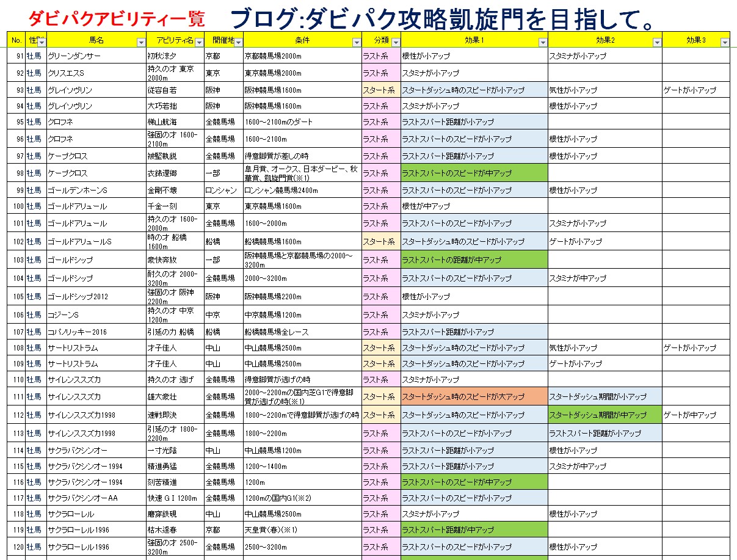Select the クリスエスS horse name cell
Image resolution: width=737 pixels, height=560 pixels.
pyautogui.click(x=96, y=73)
